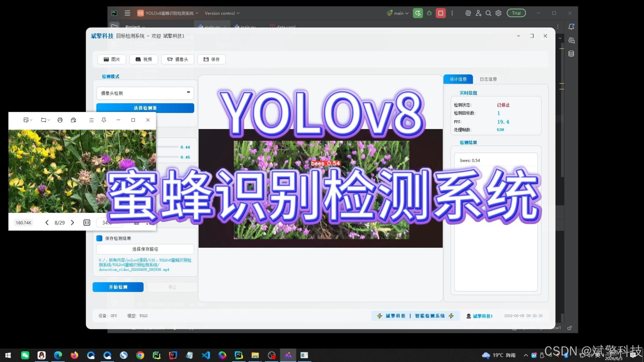Screen dimensions: 644x362
Task: Click the image viewer toolbox icon
Action: click(x=73, y=120)
